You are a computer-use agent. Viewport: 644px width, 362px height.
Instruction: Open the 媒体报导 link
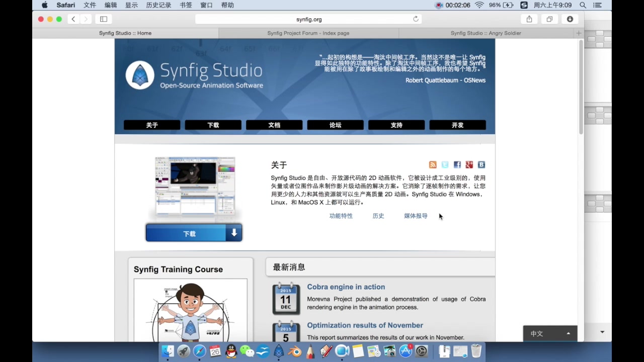(x=416, y=216)
